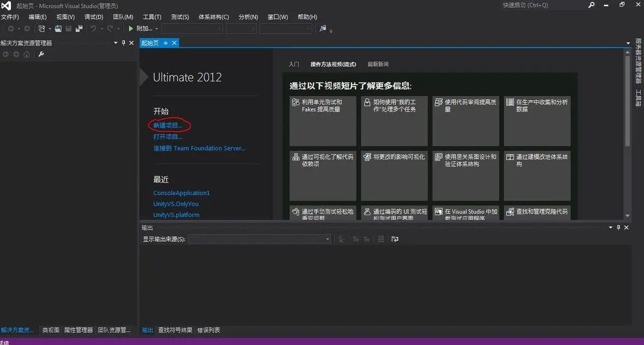This screenshot has height=345, width=644.
Task: Open the show output from dropdown
Action: click(259, 239)
